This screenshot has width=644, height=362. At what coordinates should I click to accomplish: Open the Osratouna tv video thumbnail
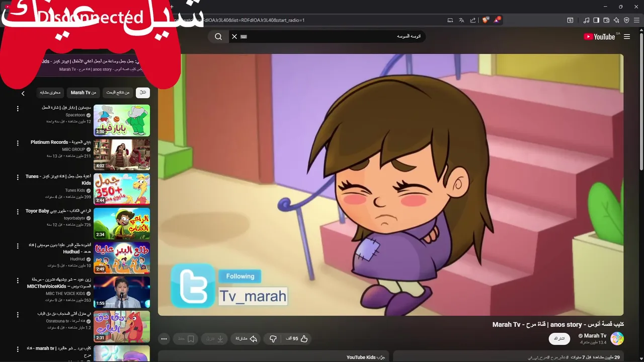[x=122, y=326]
